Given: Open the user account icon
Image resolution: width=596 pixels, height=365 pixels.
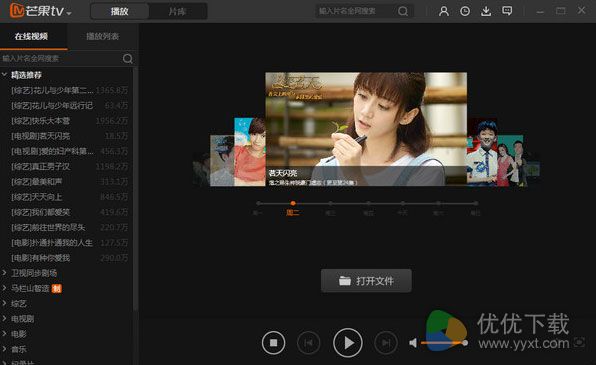Looking at the screenshot, I should coord(444,11).
